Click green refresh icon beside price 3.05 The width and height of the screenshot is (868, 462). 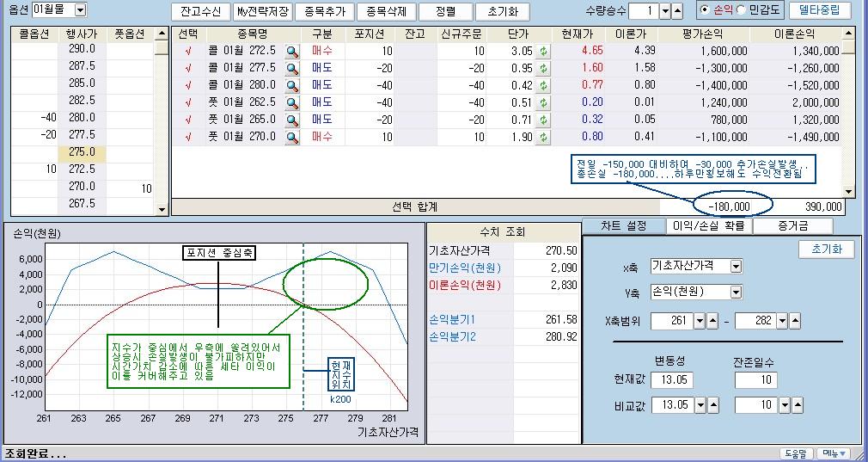[542, 52]
